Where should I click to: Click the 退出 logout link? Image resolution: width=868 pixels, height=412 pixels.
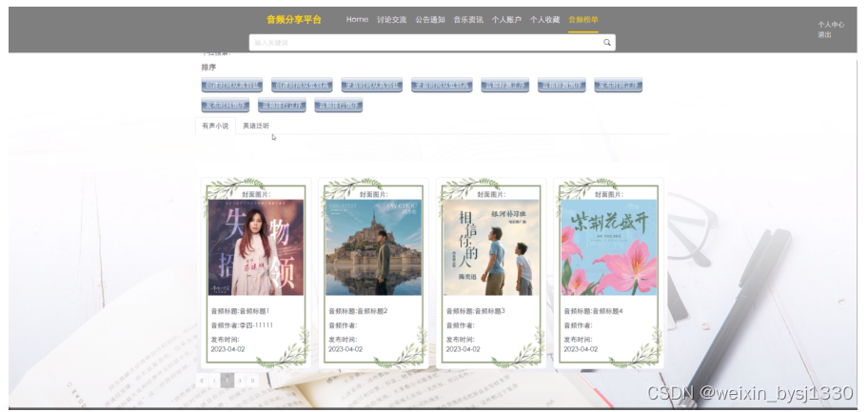[x=825, y=34]
